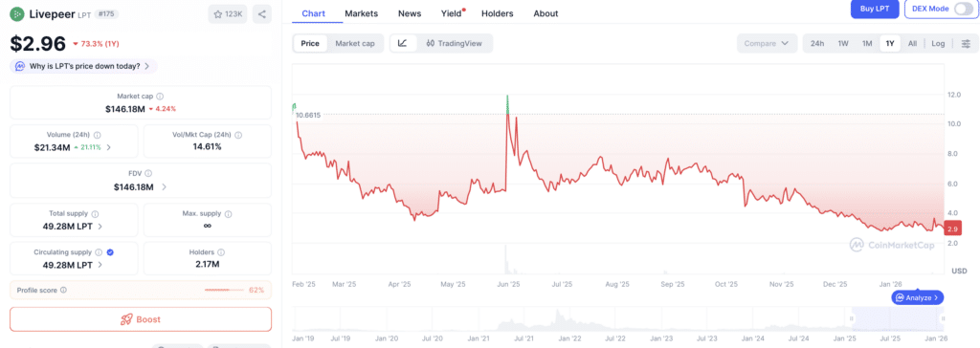This screenshot has width=980, height=348.
Task: Open the News tab
Action: coord(410,13)
